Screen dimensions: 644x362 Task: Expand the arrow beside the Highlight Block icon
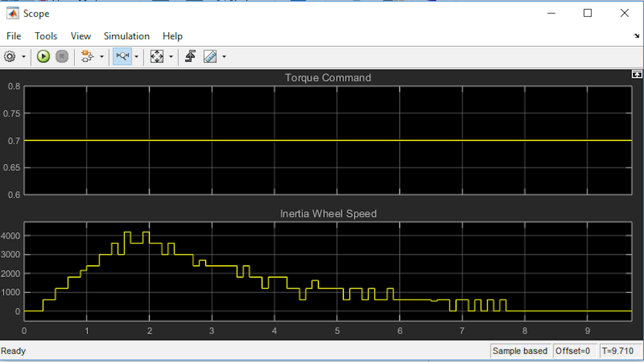[102, 57]
